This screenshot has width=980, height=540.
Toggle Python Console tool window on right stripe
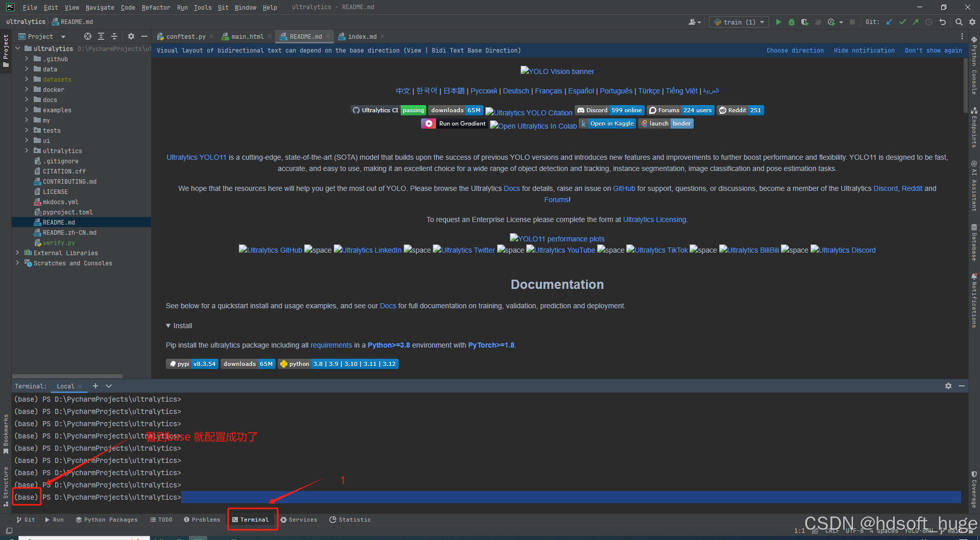tap(974, 65)
